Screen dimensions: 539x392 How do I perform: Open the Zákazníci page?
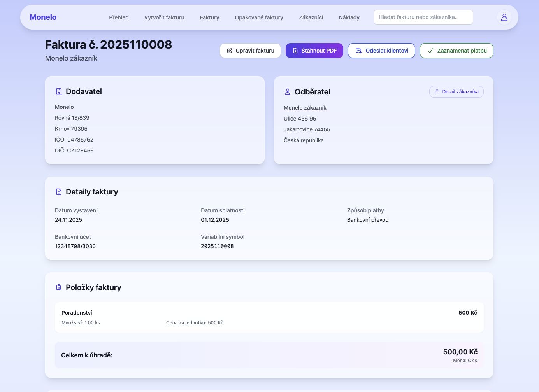[311, 17]
